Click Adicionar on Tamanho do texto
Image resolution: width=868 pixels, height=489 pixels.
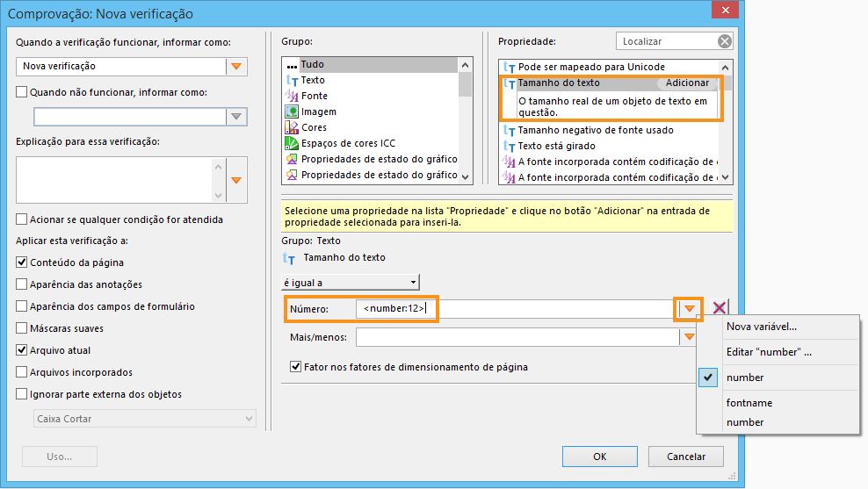pyautogui.click(x=687, y=83)
